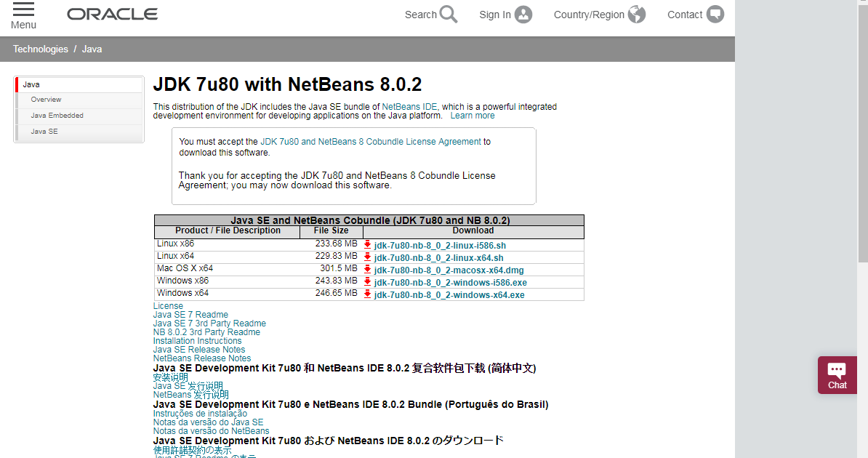Click the 246.65 MB file size

coord(337,293)
